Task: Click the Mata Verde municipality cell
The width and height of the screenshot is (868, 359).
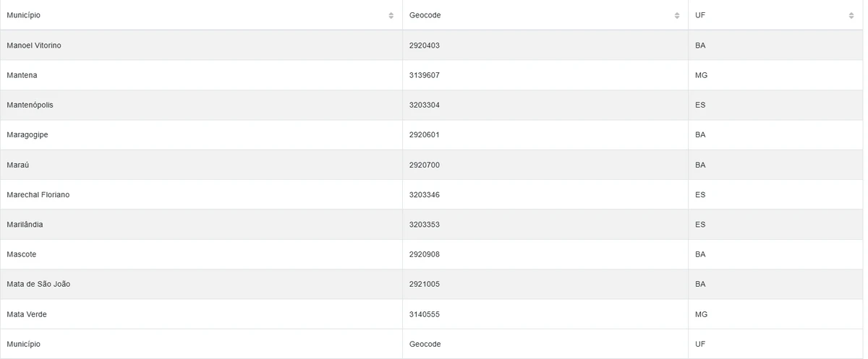Action: point(26,314)
